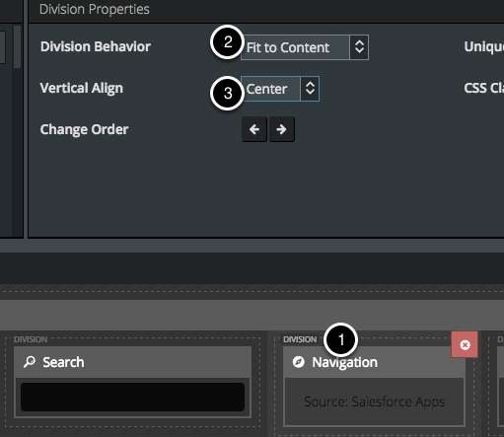Click the DIVISION label above Search

pyautogui.click(x=31, y=339)
